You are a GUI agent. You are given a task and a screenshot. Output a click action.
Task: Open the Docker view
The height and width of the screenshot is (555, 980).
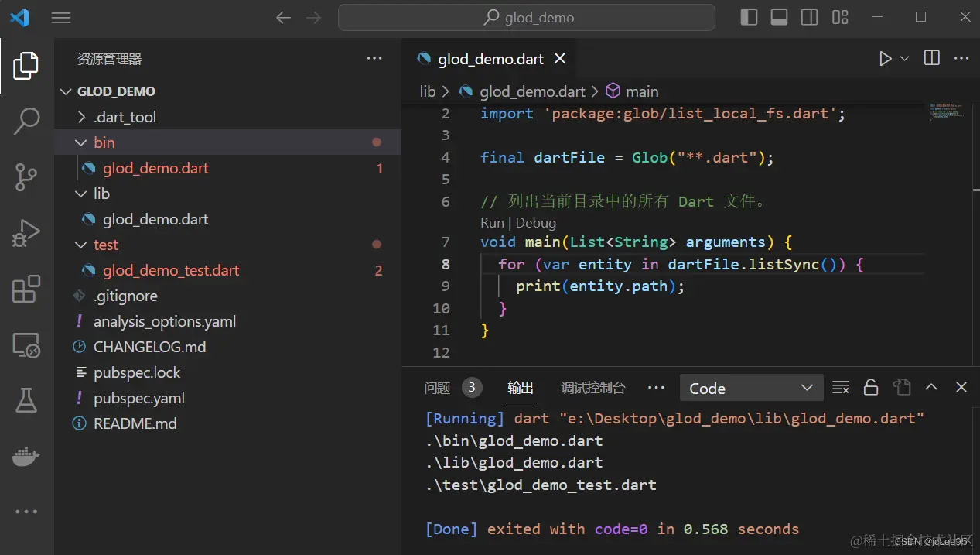coord(26,457)
